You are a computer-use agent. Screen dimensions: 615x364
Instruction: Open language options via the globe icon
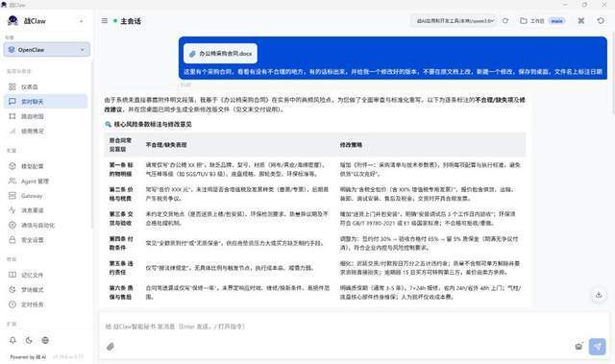[x=45, y=340]
